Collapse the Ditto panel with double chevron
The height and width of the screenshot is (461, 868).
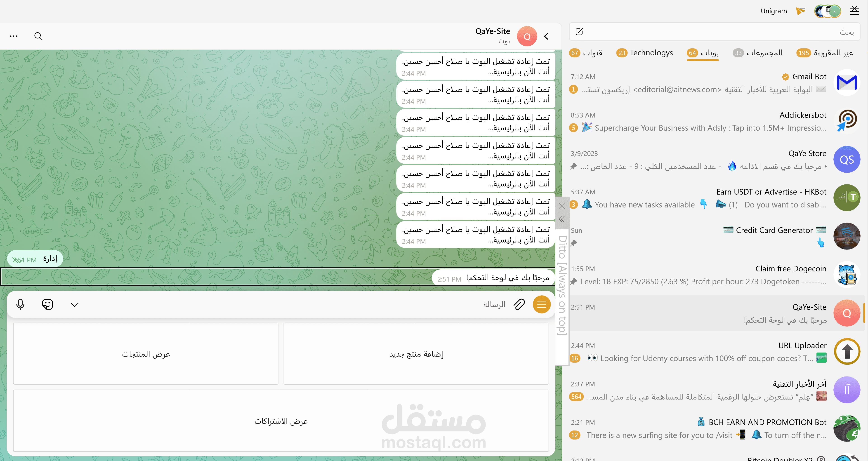(562, 219)
